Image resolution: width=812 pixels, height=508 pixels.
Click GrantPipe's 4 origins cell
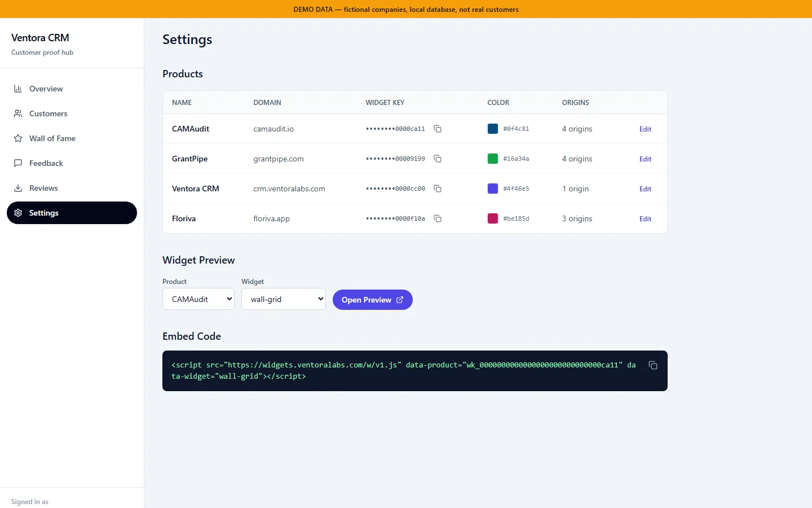click(577, 159)
